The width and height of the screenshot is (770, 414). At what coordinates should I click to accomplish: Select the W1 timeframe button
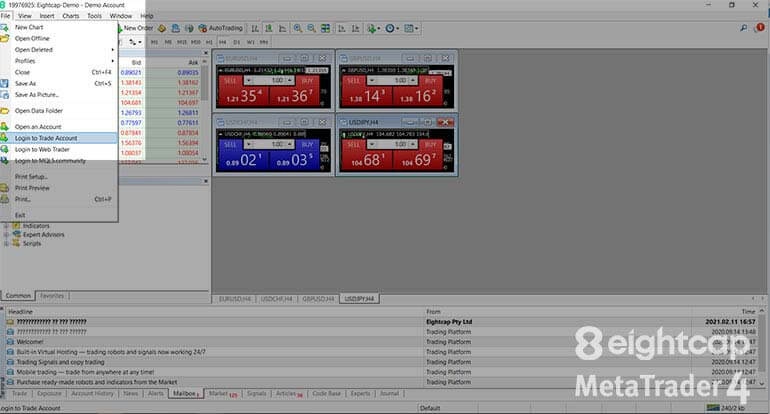click(x=250, y=42)
